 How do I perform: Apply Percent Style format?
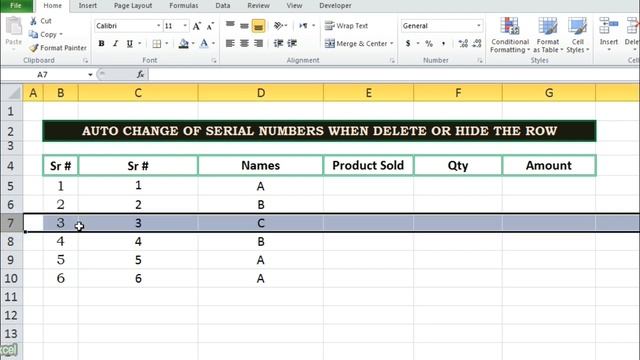(x=429, y=43)
